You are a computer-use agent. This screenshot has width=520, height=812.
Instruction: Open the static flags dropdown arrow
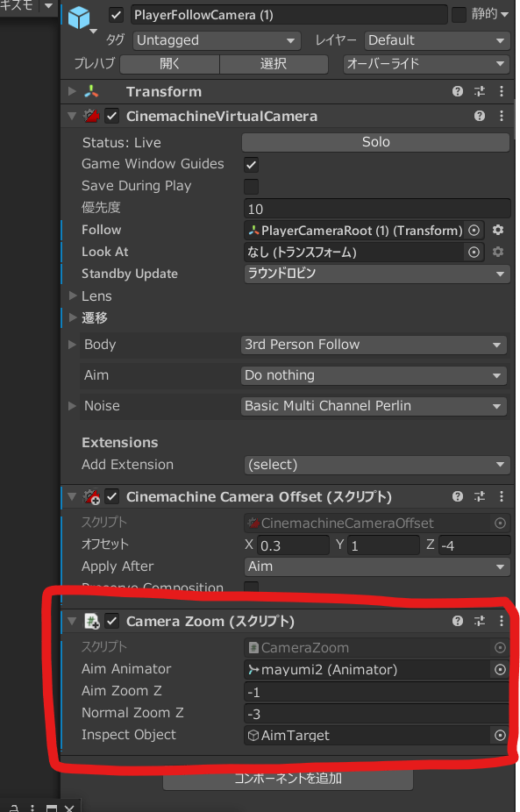coord(505,15)
